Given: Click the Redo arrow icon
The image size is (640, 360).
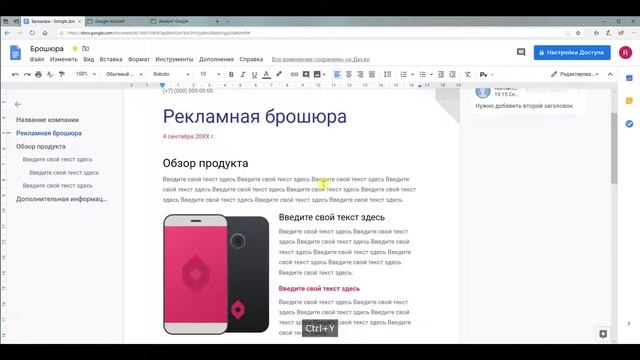Looking at the screenshot, I should pyautogui.click(x=27, y=74).
